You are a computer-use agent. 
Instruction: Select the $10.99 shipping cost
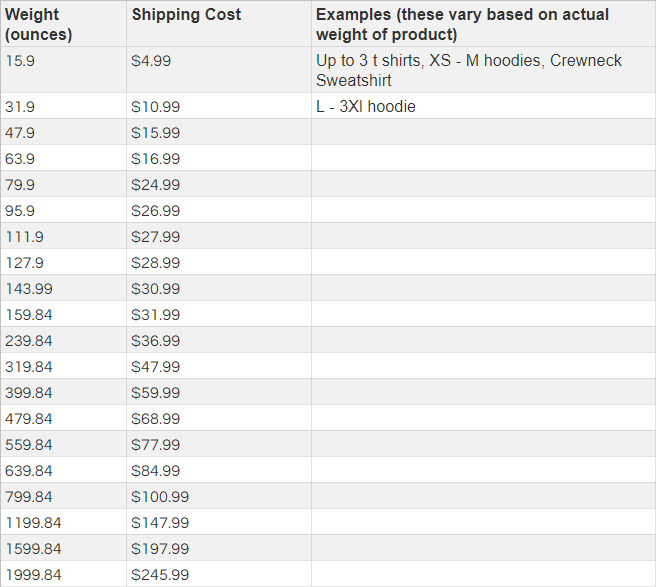[155, 107]
